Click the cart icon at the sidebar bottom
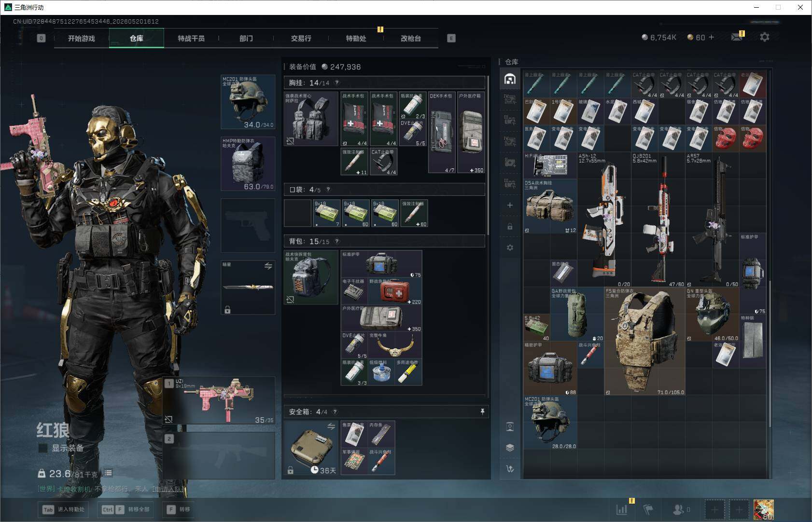Screen dimensions: 812x522 coord(510,468)
